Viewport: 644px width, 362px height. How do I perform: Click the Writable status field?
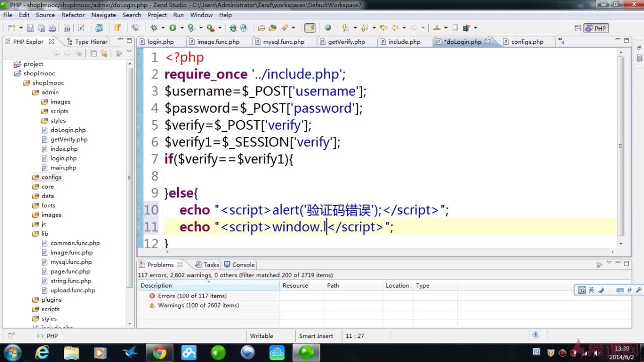click(x=262, y=336)
